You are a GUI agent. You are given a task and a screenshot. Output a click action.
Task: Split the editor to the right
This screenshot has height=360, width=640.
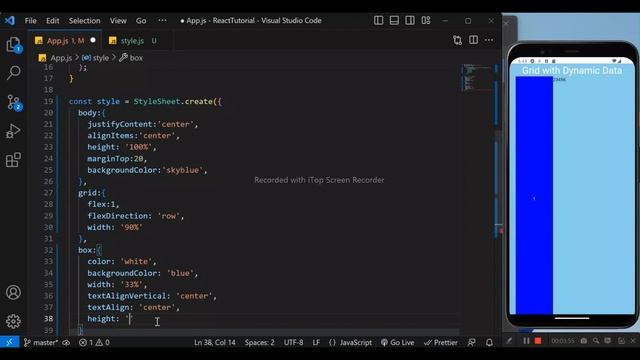tap(473, 40)
